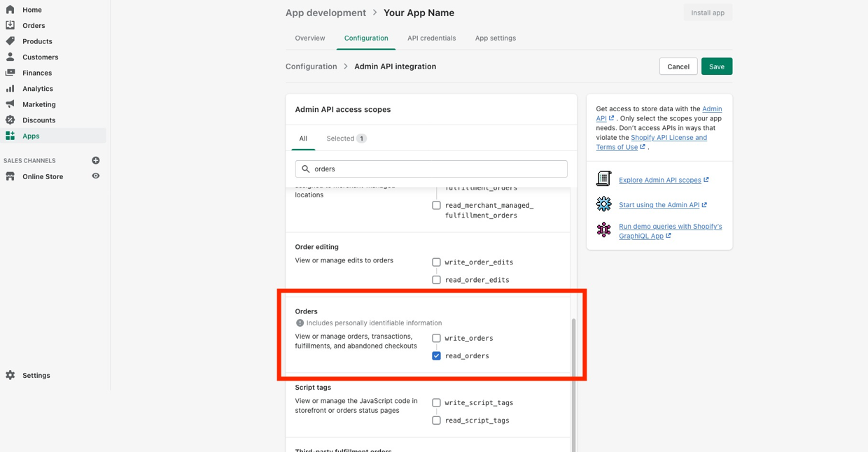Check the write_order_edits scope
This screenshot has height=452, width=868.
point(436,262)
